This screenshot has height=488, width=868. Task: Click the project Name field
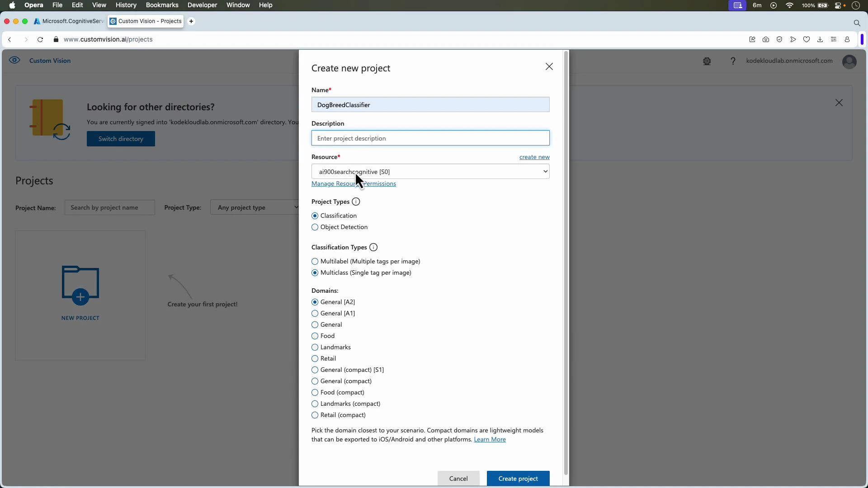click(430, 105)
